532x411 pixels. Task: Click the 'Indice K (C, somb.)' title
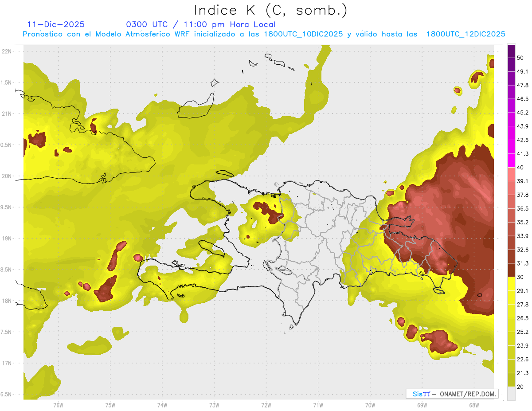[270, 10]
